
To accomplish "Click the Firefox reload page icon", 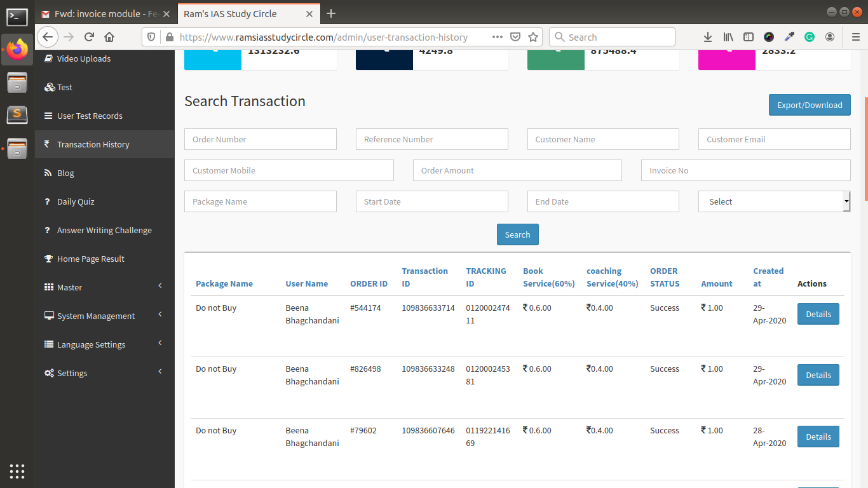I will pyautogui.click(x=89, y=37).
